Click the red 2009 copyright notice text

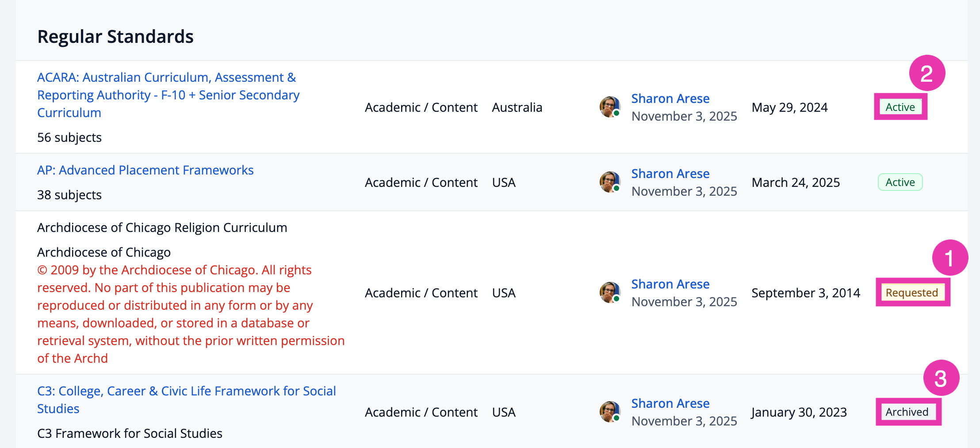tap(191, 314)
